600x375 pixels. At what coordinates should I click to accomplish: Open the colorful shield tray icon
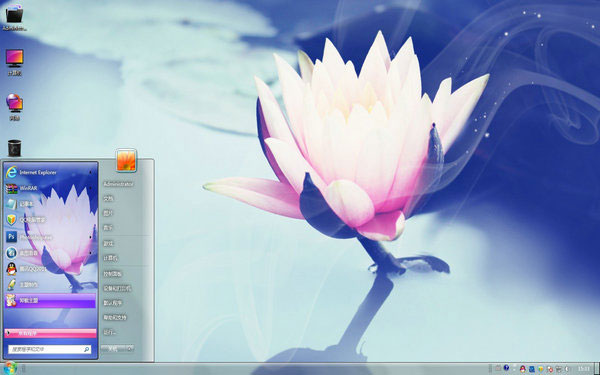pyautogui.click(x=541, y=369)
